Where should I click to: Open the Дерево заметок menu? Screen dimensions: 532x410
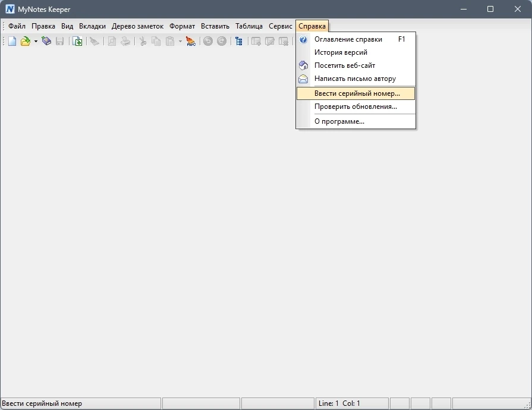(137, 26)
